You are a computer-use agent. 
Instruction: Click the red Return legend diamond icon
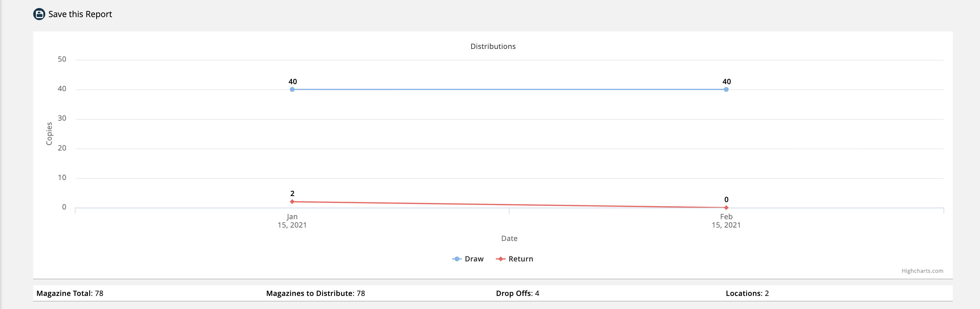pos(500,259)
